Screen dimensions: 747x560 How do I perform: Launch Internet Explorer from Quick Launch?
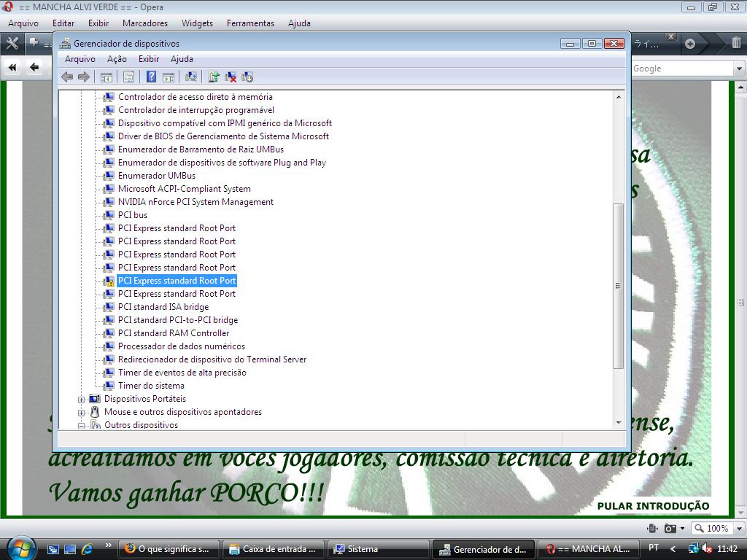(88, 550)
